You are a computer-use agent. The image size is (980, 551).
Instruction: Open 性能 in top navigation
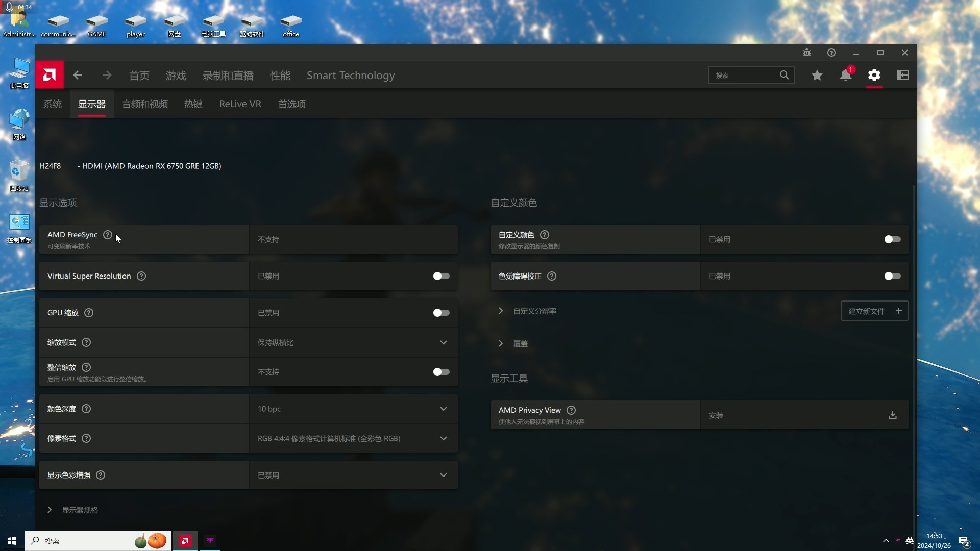tap(280, 76)
